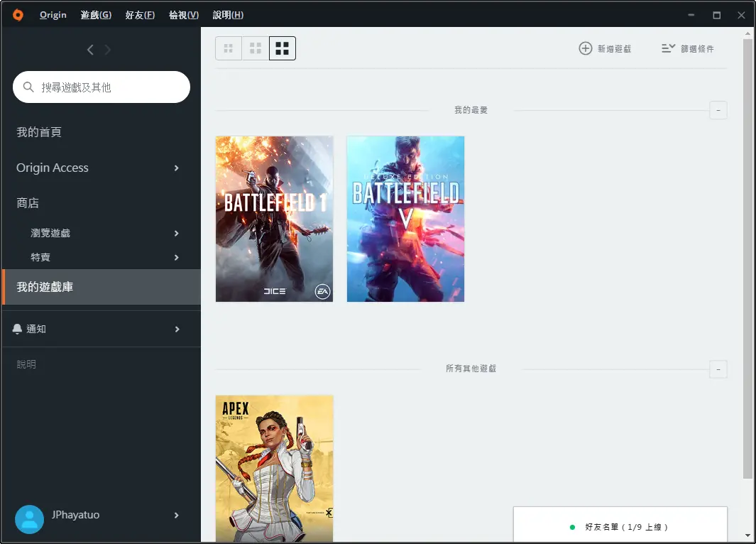Click 篩選條件 button label
756x544 pixels.
point(697,49)
